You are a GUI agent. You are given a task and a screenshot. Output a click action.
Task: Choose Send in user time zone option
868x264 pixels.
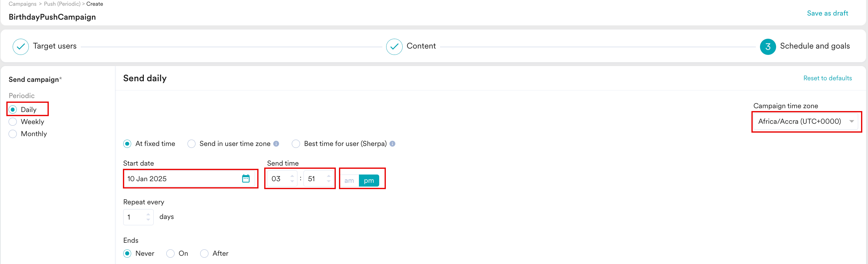191,144
